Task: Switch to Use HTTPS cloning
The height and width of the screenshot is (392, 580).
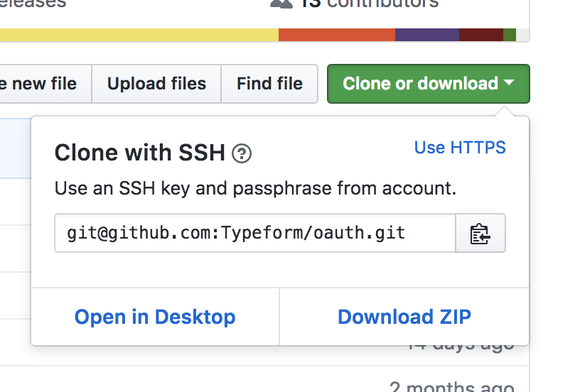Action: [x=460, y=148]
